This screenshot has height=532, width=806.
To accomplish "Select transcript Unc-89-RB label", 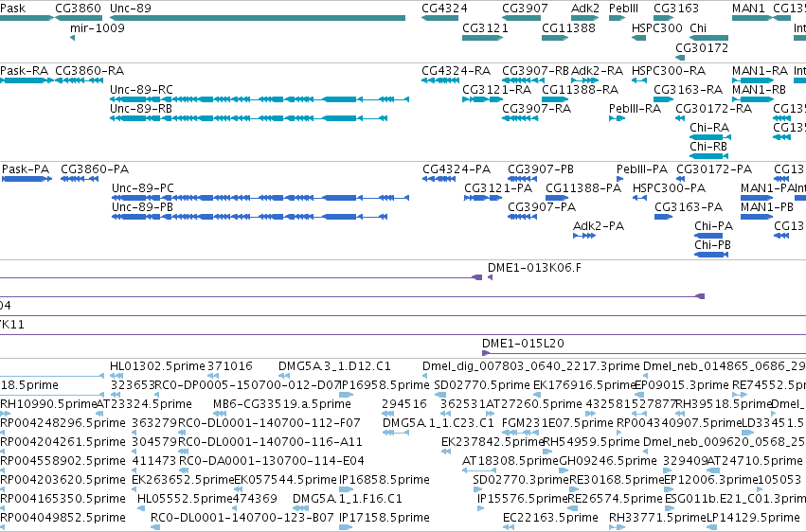I will (x=141, y=109).
